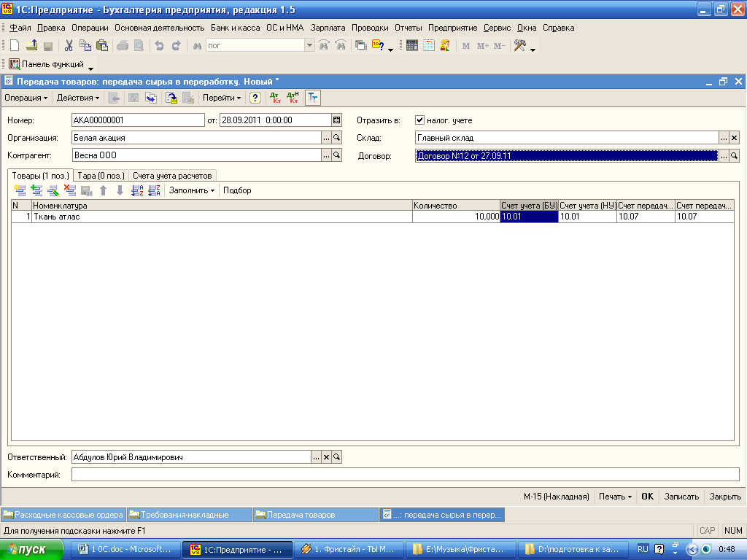Add new row icon in Товары table
747x560 pixels.
coord(20,190)
